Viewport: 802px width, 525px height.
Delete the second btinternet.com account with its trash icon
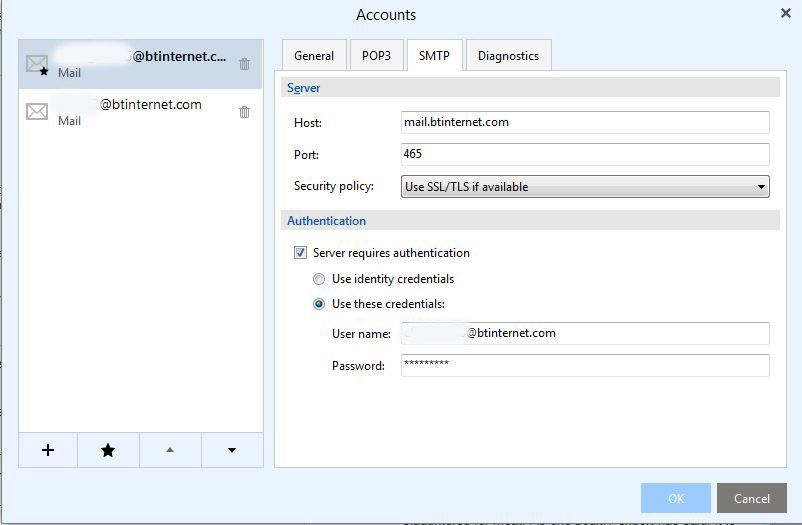[x=244, y=112]
